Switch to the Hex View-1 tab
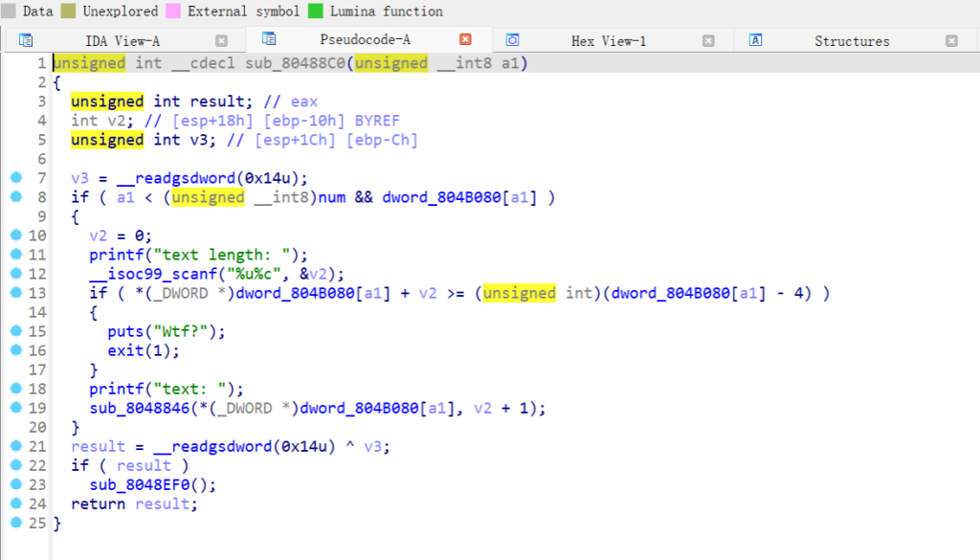This screenshot has height=560, width=980. [x=609, y=40]
